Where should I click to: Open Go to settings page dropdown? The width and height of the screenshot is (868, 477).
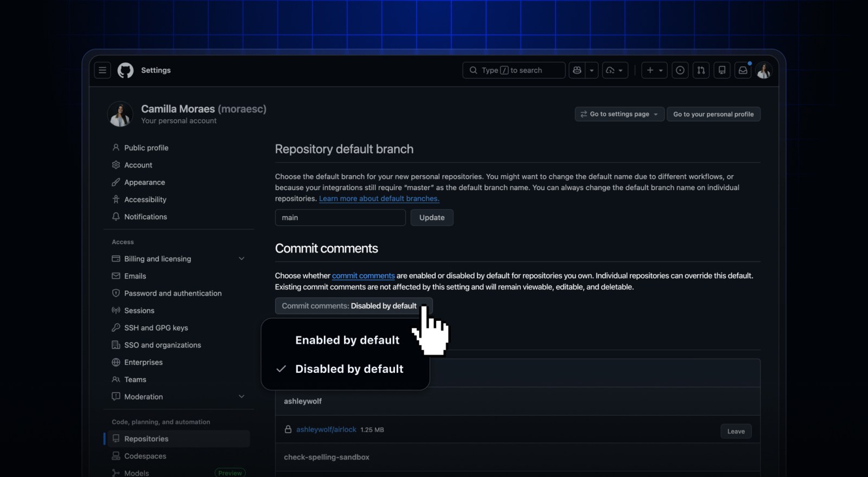(x=620, y=114)
